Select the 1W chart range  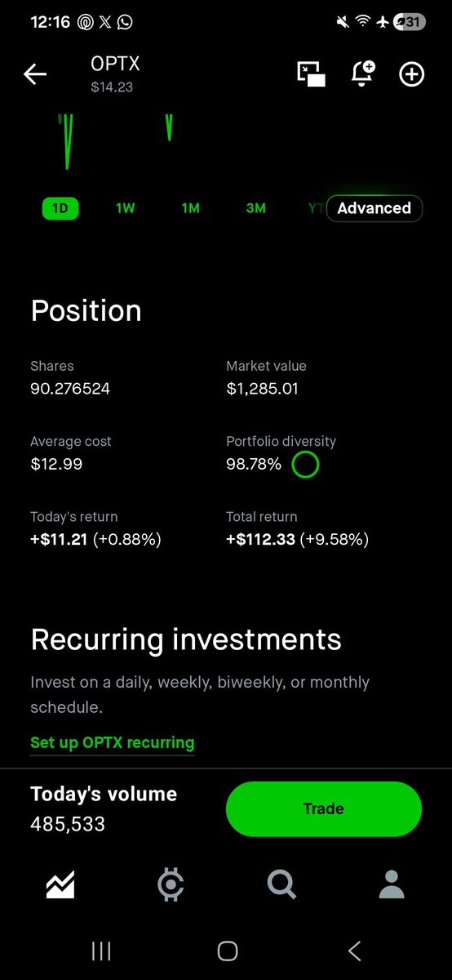[125, 208]
